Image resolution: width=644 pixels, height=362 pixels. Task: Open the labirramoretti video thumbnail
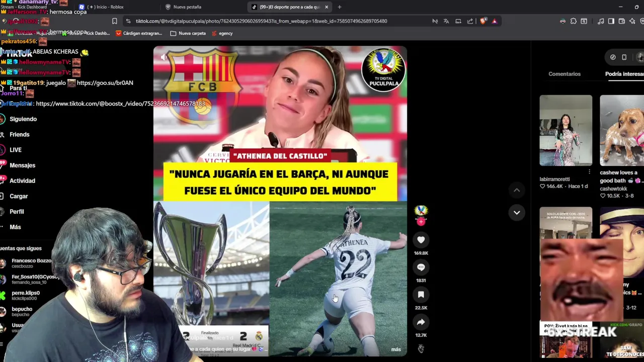(566, 130)
